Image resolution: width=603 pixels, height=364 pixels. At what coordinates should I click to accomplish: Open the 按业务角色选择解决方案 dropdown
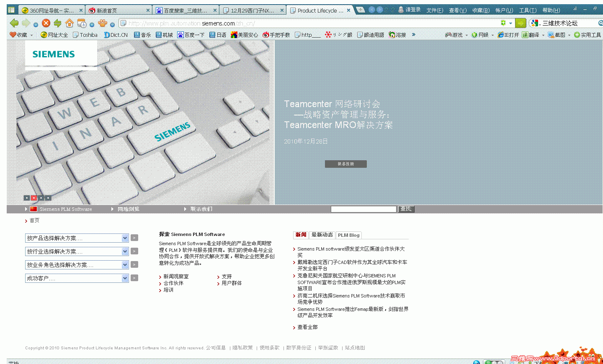(x=77, y=265)
